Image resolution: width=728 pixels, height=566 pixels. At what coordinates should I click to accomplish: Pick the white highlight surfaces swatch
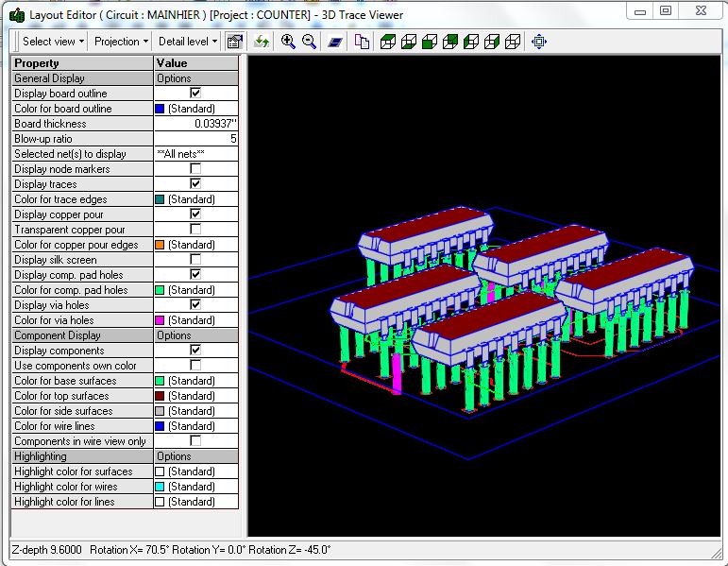pyautogui.click(x=160, y=472)
